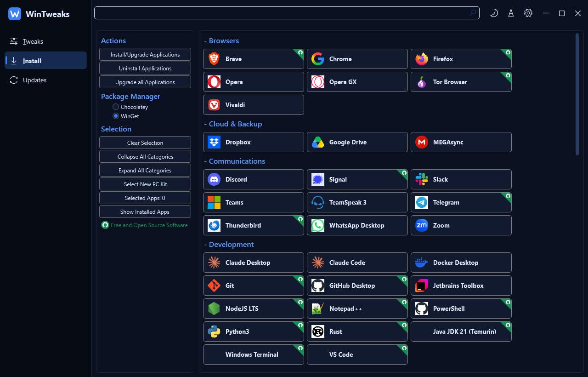Viewport: 588px width, 377px height.
Task: Collapse the Browsers category
Action: click(x=221, y=41)
